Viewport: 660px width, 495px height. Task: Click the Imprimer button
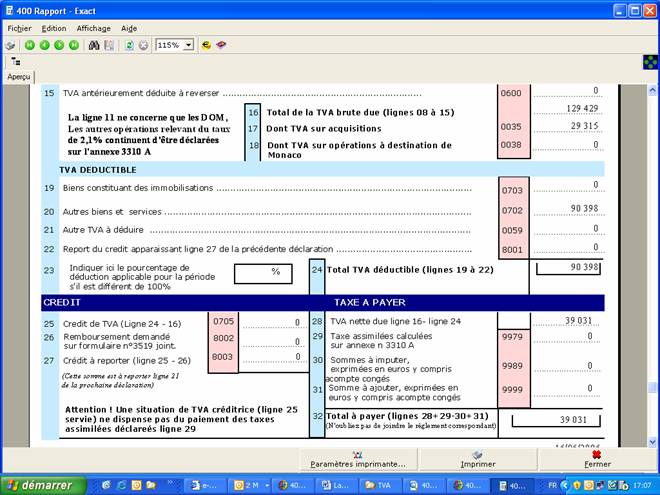click(x=477, y=459)
